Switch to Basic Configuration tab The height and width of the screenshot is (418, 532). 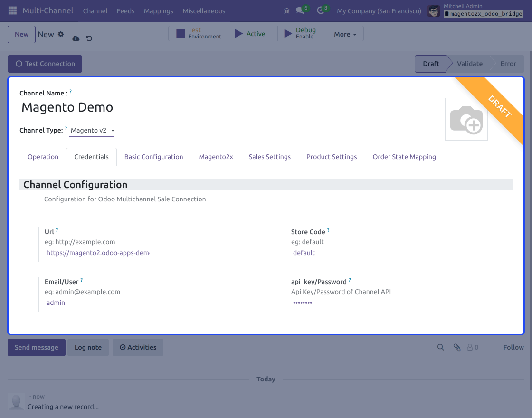point(154,157)
